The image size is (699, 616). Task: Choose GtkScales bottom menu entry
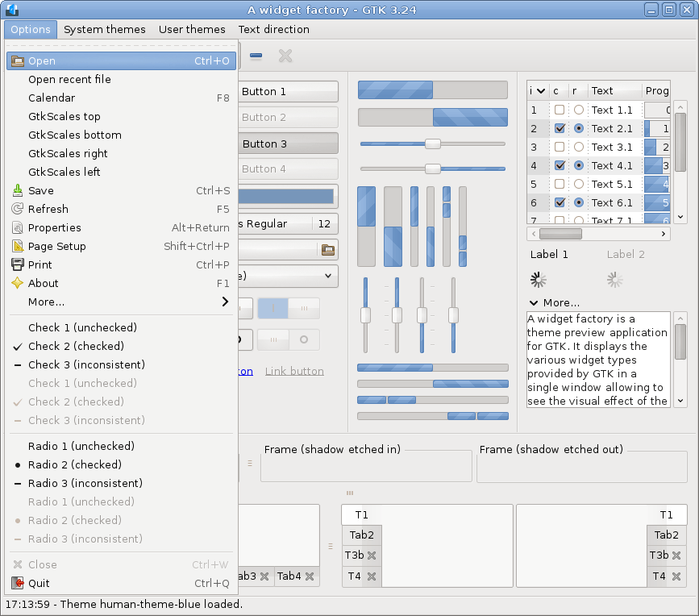121,135
